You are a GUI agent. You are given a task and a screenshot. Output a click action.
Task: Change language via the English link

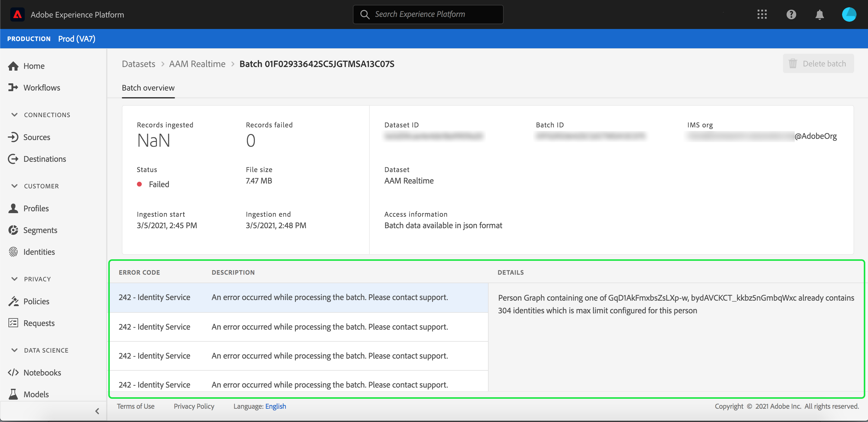275,406
